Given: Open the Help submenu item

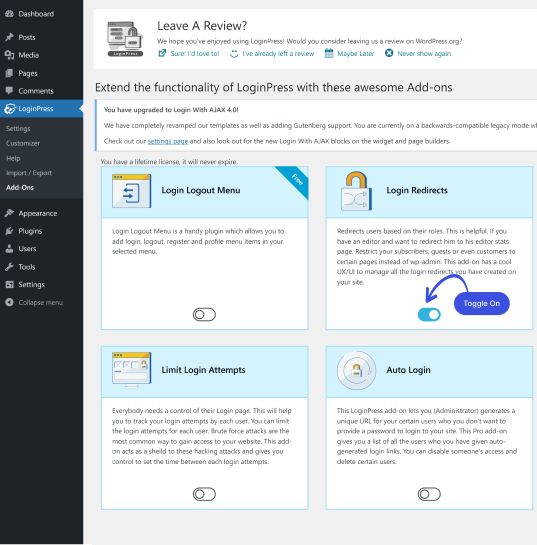Looking at the screenshot, I should click(x=13, y=158).
